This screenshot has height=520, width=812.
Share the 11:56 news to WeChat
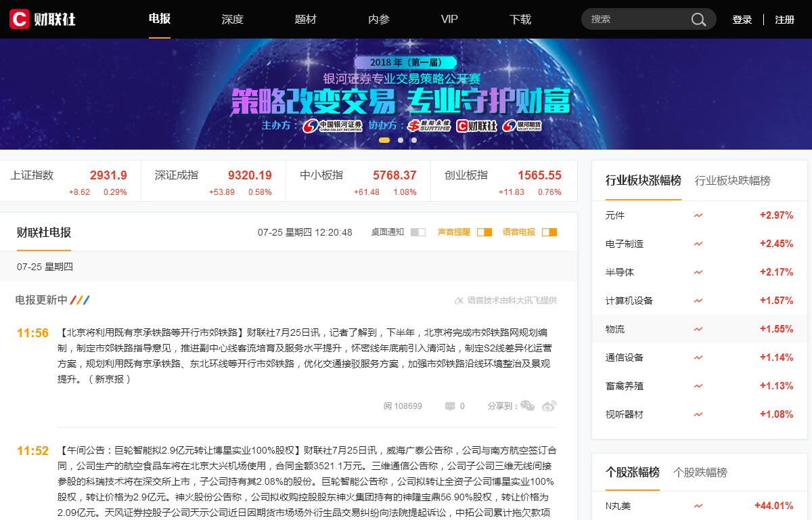(x=527, y=406)
